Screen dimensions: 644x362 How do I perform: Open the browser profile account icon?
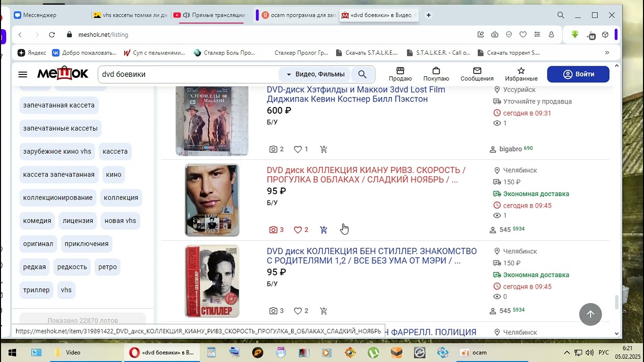coord(551,35)
